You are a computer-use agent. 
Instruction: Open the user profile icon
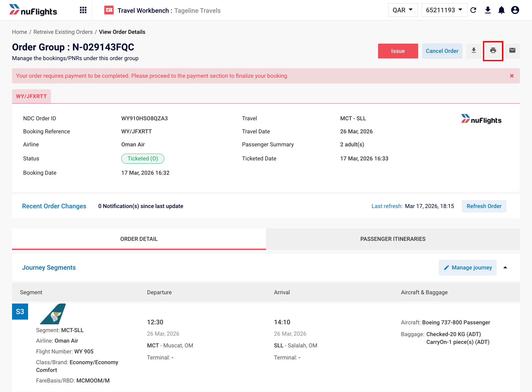coord(515,10)
